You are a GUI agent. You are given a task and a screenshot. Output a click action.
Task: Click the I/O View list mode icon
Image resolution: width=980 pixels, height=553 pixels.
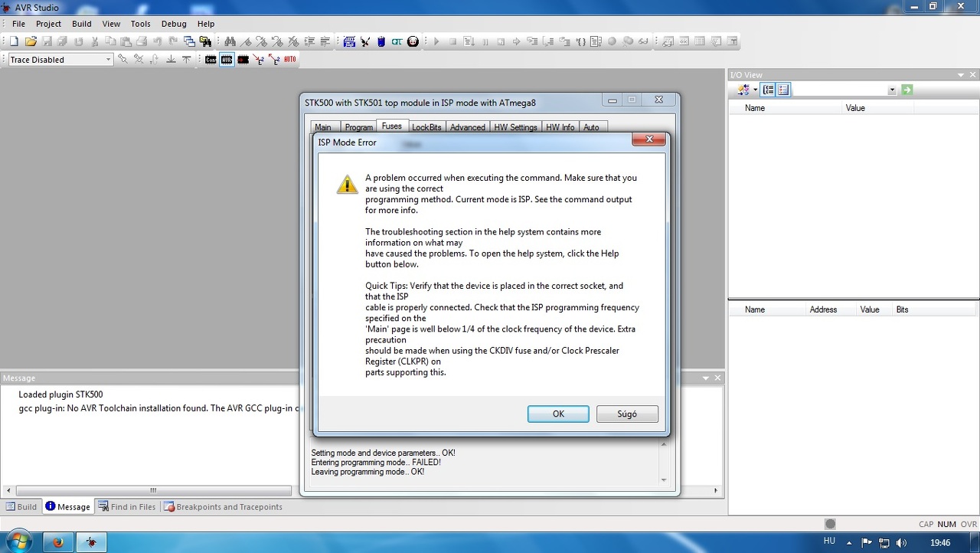783,90
